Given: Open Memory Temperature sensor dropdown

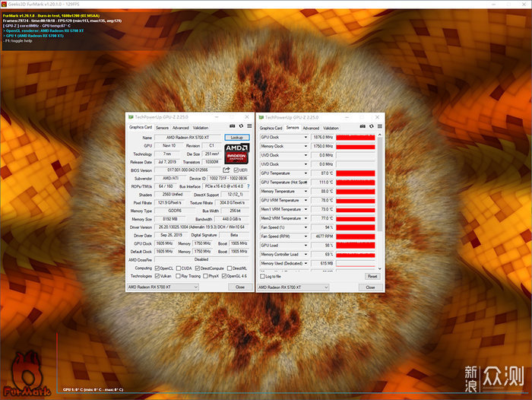Looking at the screenshot, I should point(306,191).
